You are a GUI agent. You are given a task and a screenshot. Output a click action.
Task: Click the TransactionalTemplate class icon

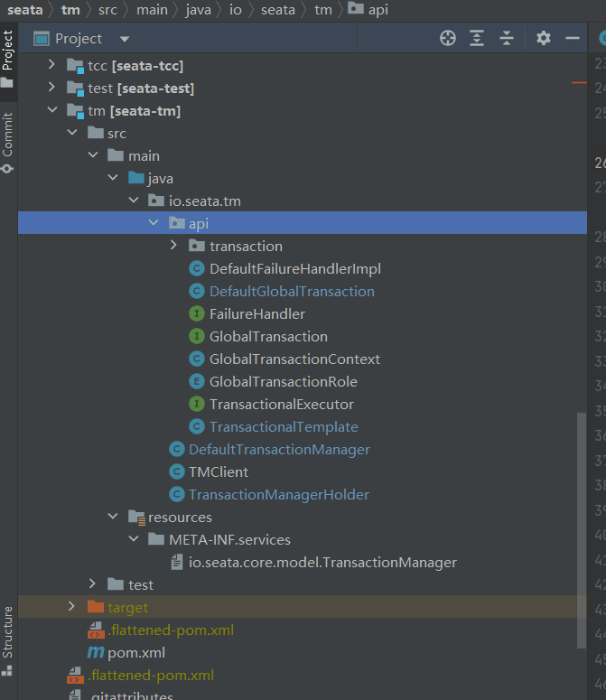197,426
